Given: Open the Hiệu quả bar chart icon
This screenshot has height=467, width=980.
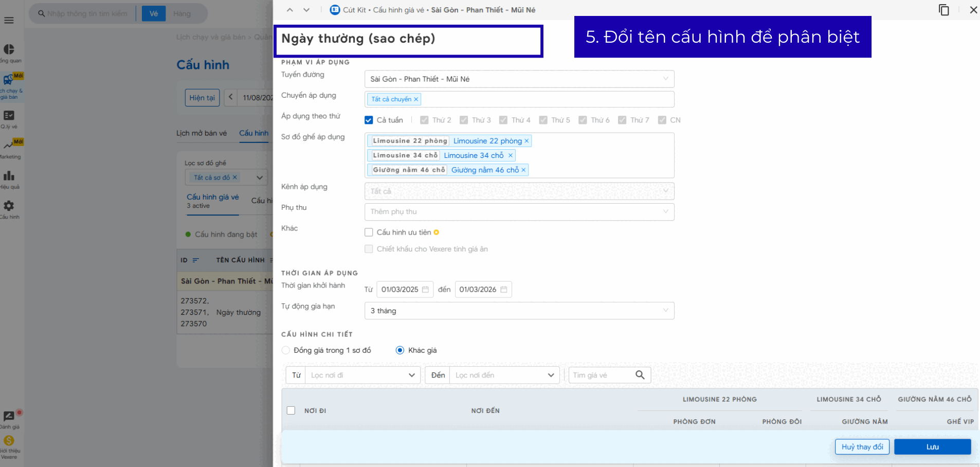Looking at the screenshot, I should [x=9, y=176].
